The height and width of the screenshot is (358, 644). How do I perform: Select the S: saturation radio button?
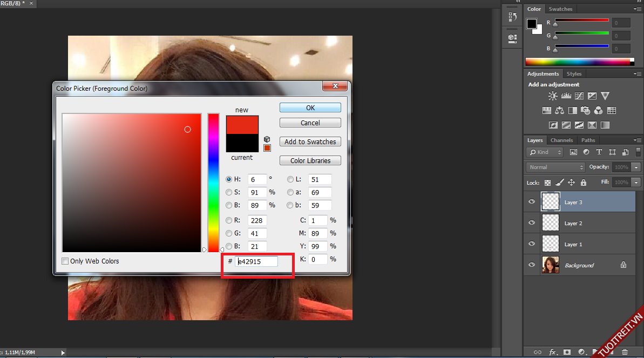229,192
